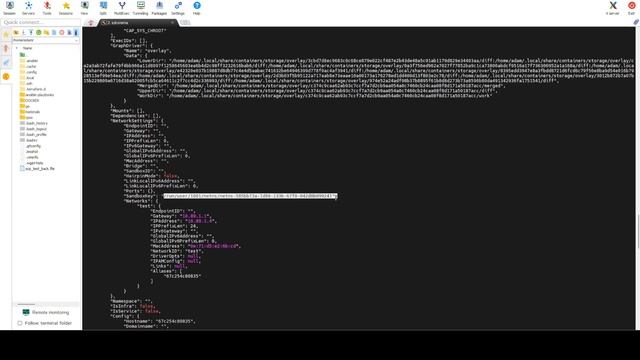Click the highlighted SandboxKey path in terminal
The width and height of the screenshot is (640, 360).
point(250,196)
